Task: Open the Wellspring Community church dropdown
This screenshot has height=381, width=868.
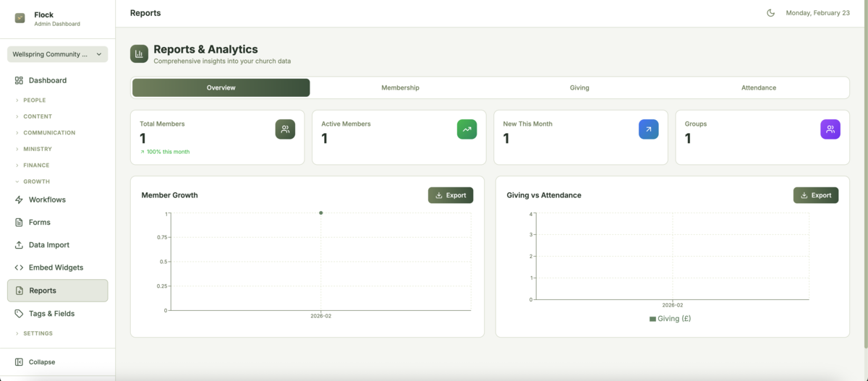Action: 58,54
